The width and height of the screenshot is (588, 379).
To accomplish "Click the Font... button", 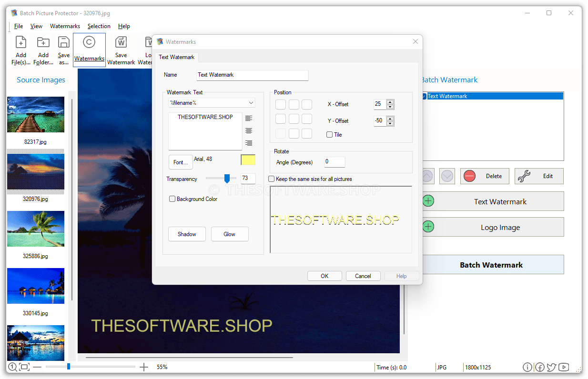I will coord(181,162).
